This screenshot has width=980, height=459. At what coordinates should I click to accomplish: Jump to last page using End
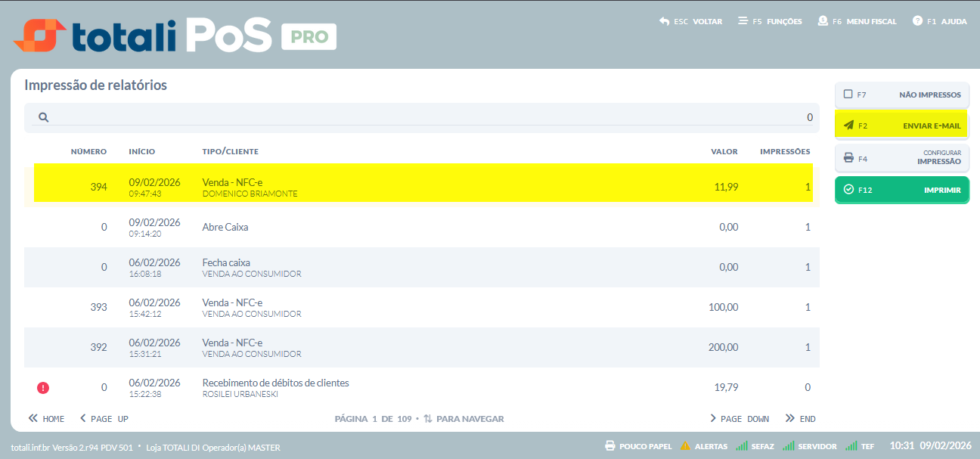click(x=801, y=419)
